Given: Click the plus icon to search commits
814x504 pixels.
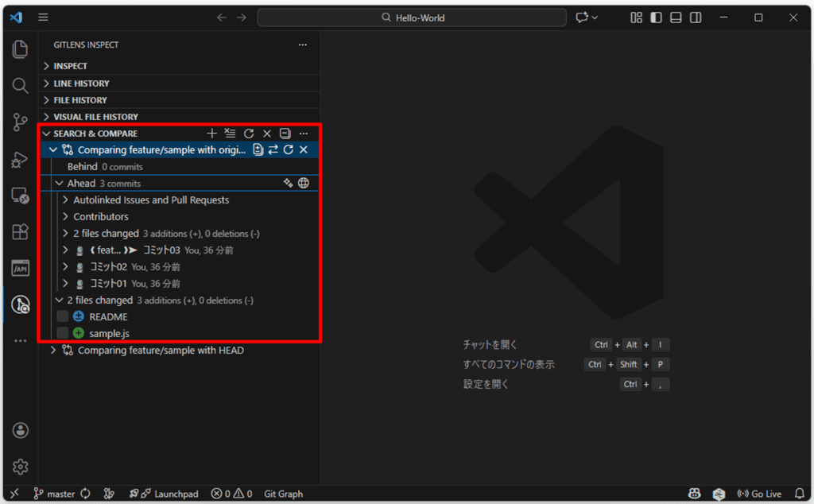Looking at the screenshot, I should [x=211, y=134].
